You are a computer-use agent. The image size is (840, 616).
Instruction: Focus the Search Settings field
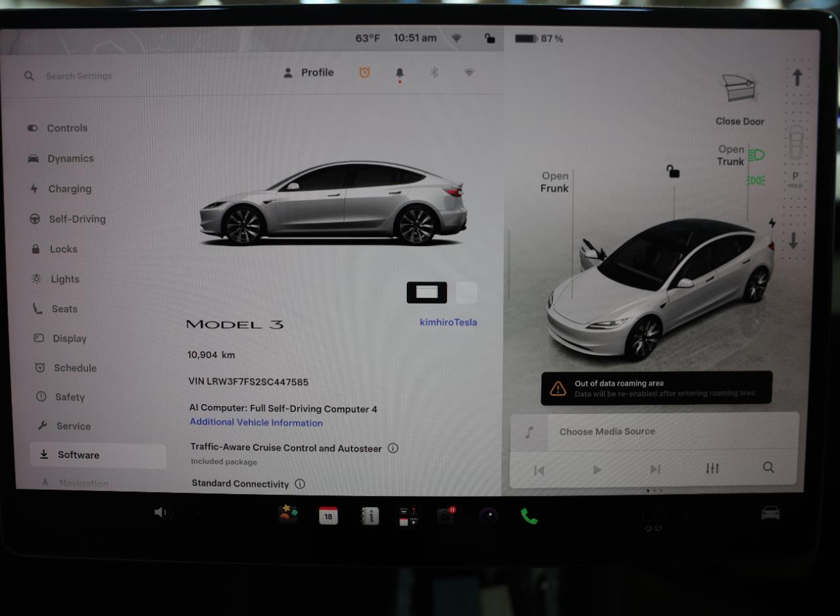(79, 76)
